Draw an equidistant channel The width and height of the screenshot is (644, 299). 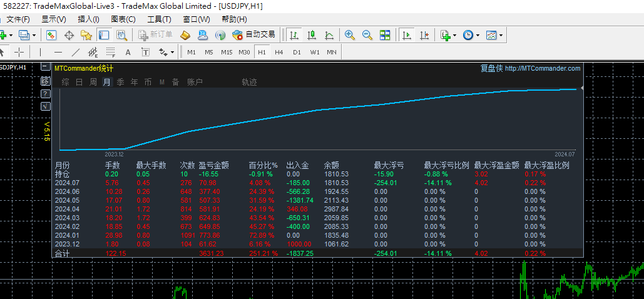(x=93, y=52)
